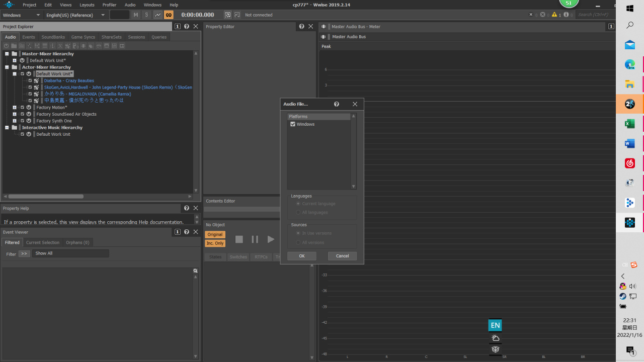This screenshot has width=644, height=362.
Task: Toggle checkbox for Interactive Music Default Work Unit
Action: (x=22, y=134)
